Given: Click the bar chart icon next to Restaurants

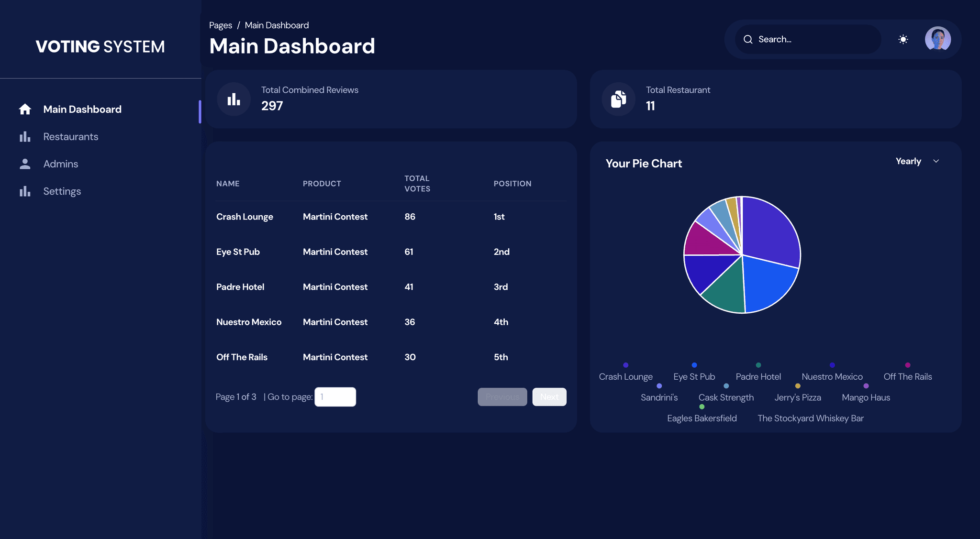Looking at the screenshot, I should click(25, 137).
